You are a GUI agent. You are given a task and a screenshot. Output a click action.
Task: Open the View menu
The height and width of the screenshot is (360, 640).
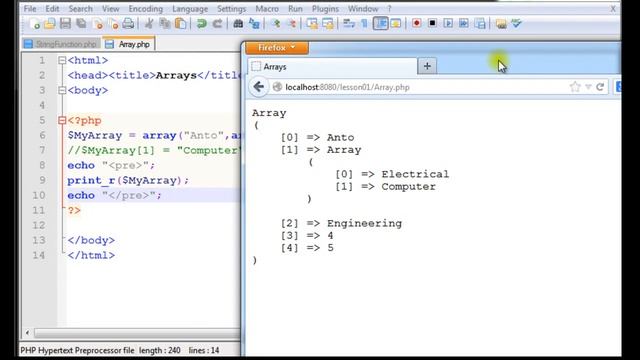[x=111, y=9]
